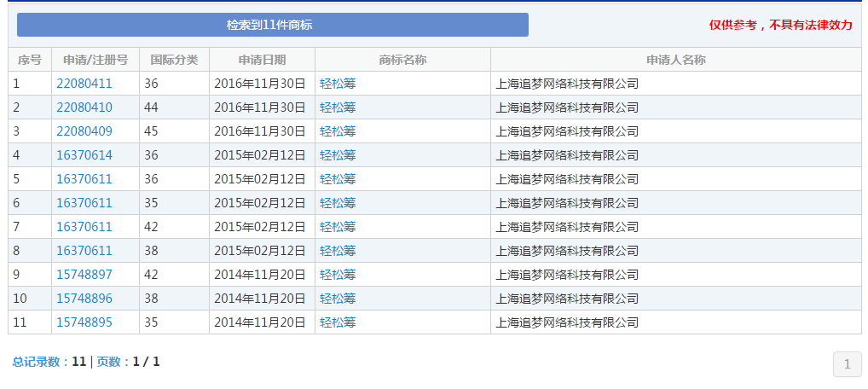The image size is (868, 389).
Task: Click the 申请日期 column header
Action: tap(262, 60)
